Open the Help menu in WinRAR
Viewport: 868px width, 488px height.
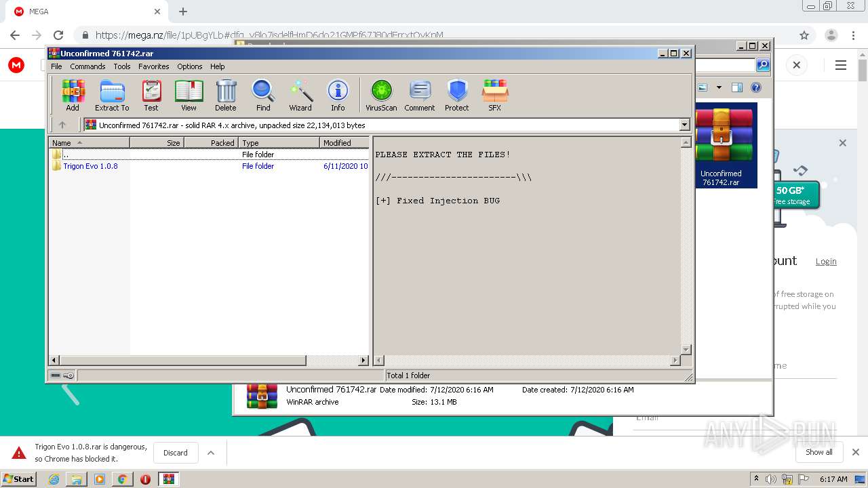217,66
